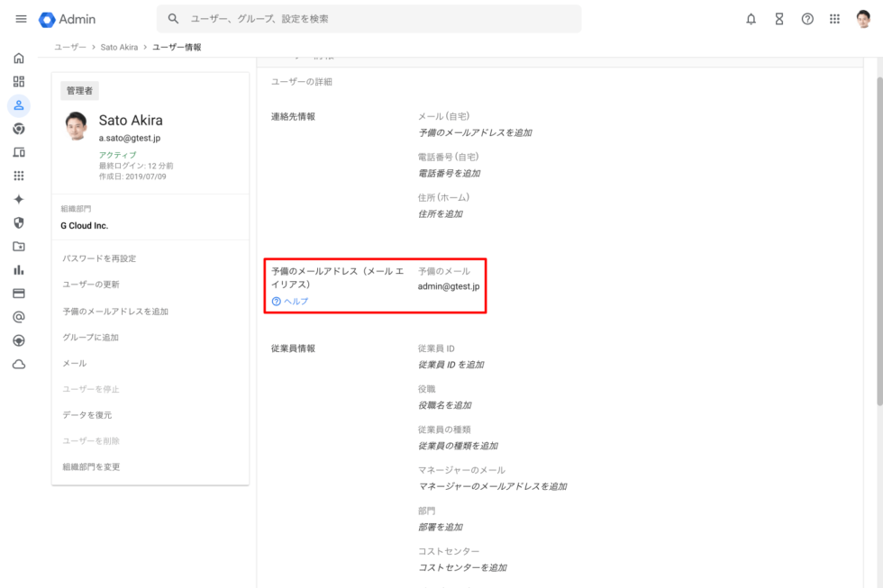The image size is (883, 588).
Task: Click 電話番号を追加 under contact info
Action: click(x=450, y=173)
